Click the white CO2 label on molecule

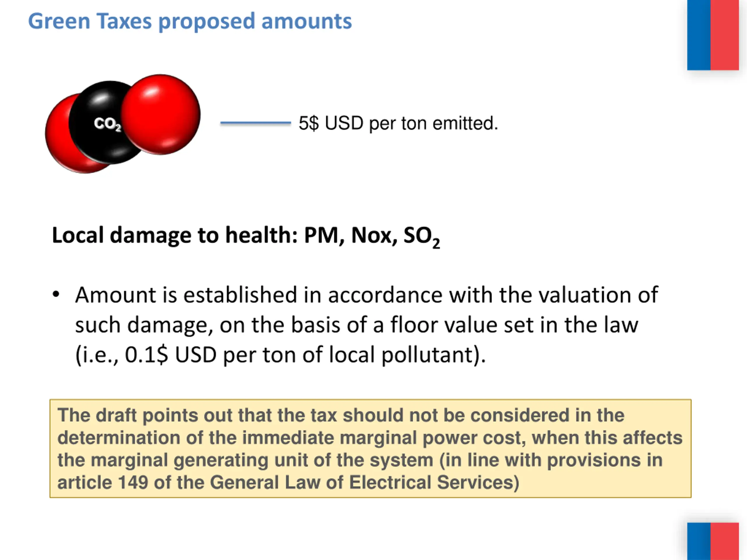click(107, 124)
